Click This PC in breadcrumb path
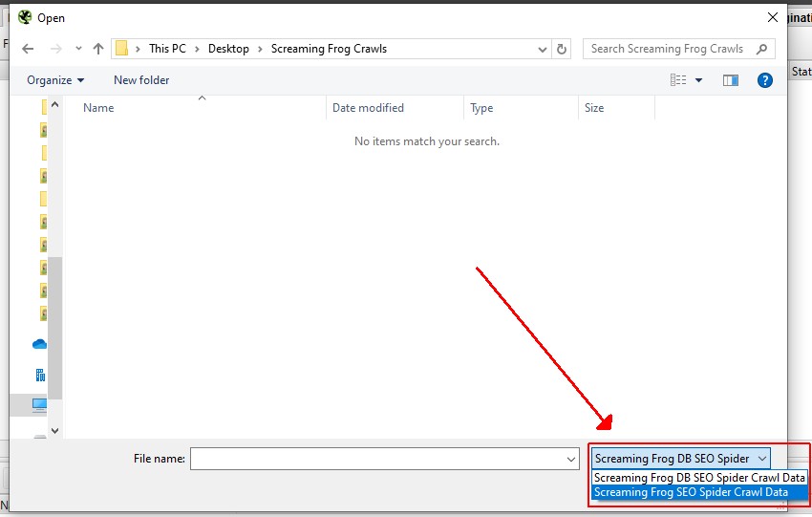This screenshot has height=517, width=812. tap(167, 49)
